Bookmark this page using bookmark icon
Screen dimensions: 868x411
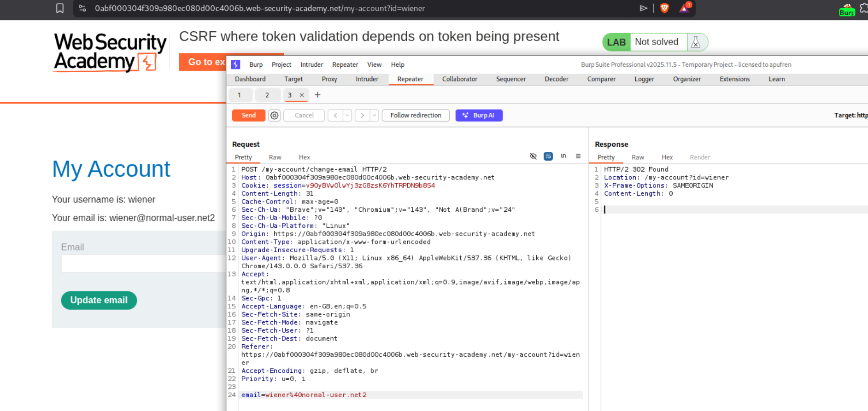(60, 8)
